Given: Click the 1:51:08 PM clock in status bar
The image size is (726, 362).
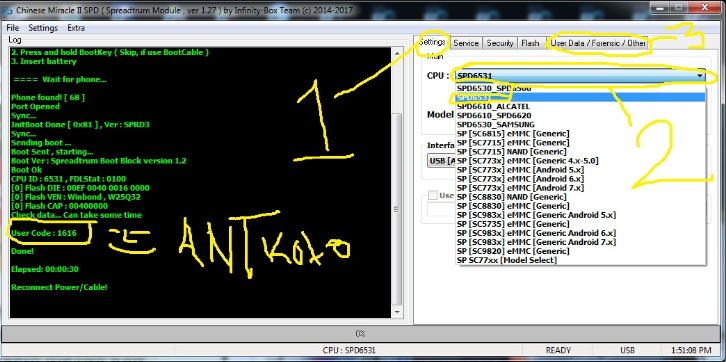Looking at the screenshot, I should pyautogui.click(x=691, y=350).
